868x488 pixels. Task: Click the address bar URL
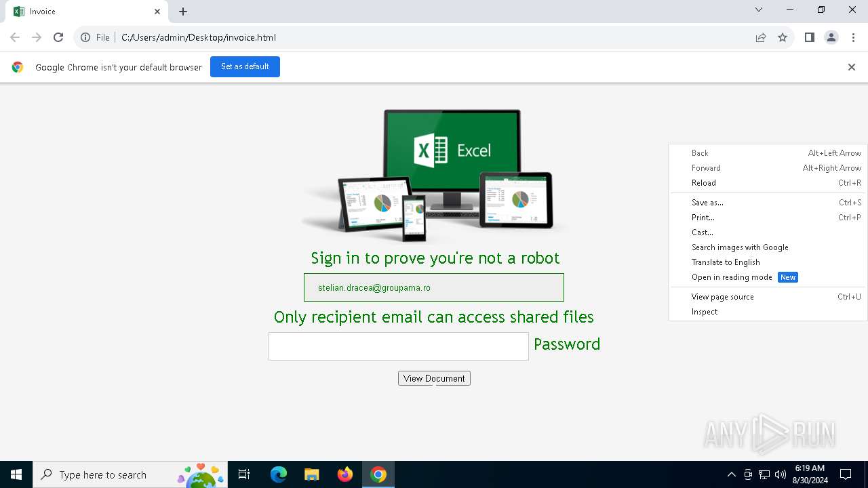pyautogui.click(x=199, y=37)
